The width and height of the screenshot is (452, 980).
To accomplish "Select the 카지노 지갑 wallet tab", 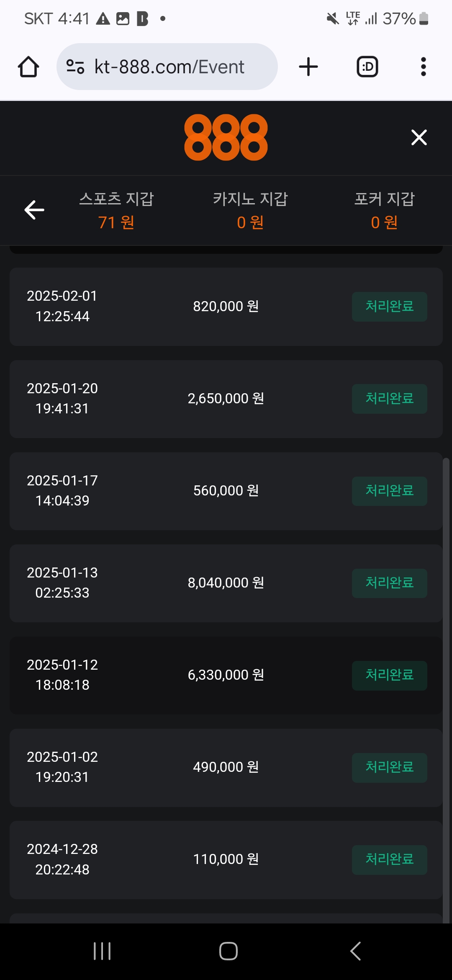I will 250,210.
